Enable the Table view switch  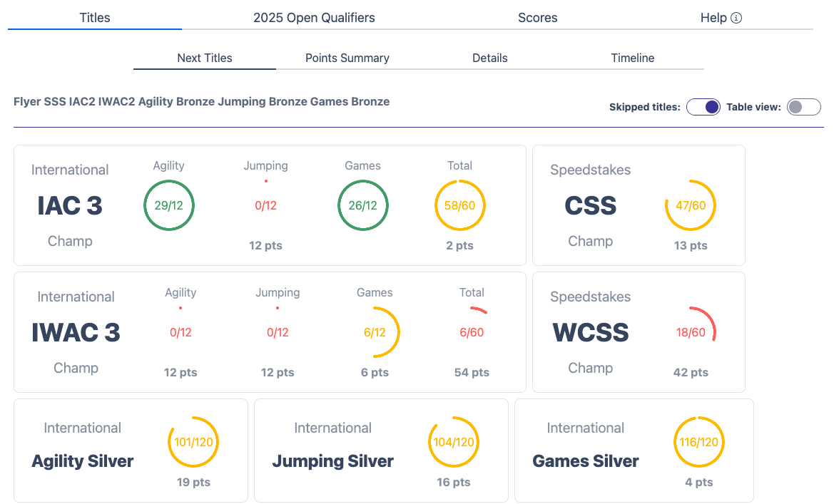pyautogui.click(x=804, y=108)
